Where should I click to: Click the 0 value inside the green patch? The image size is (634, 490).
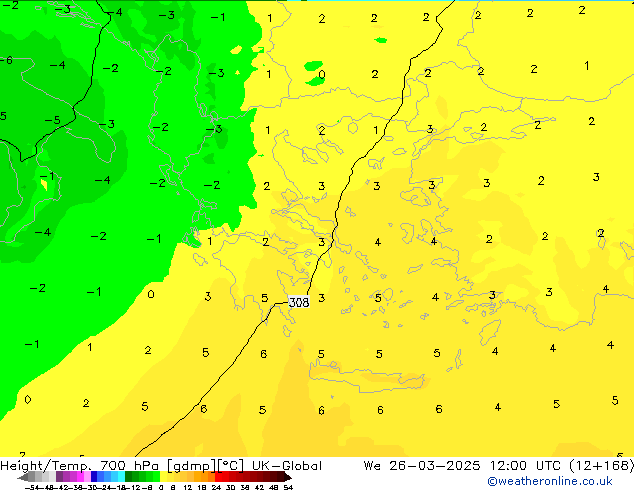[322, 74]
